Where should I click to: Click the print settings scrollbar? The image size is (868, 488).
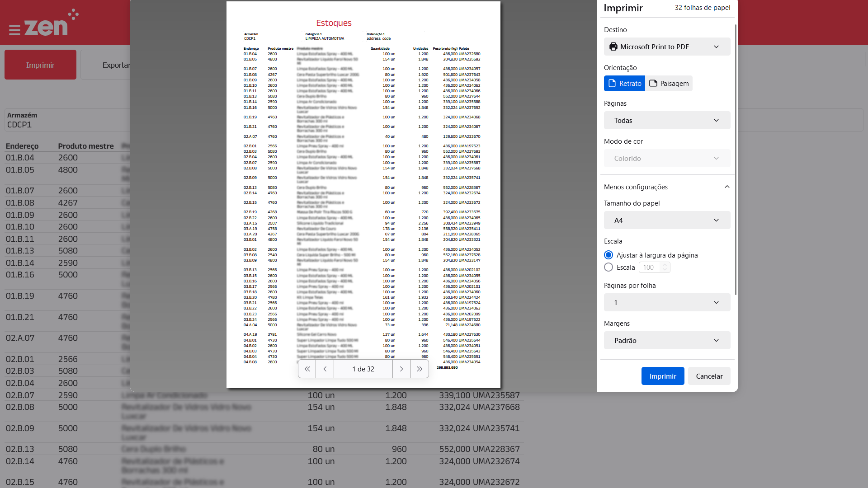tap(736, 158)
